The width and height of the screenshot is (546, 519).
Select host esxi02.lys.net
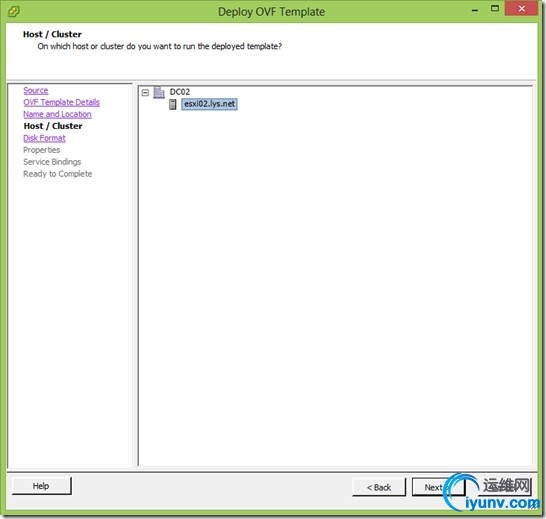[209, 104]
